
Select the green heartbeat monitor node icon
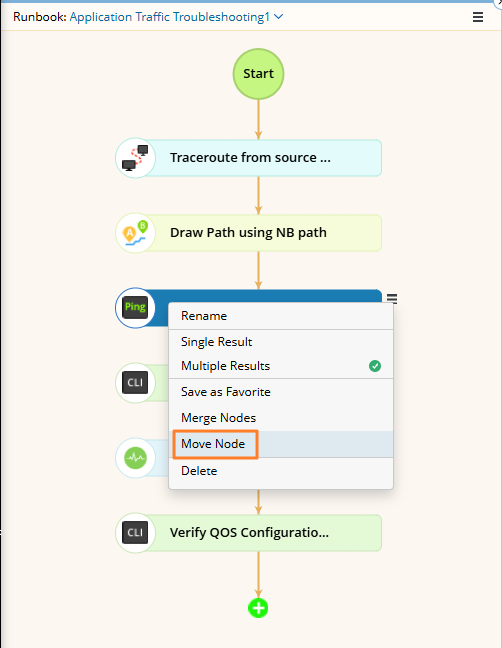136,458
